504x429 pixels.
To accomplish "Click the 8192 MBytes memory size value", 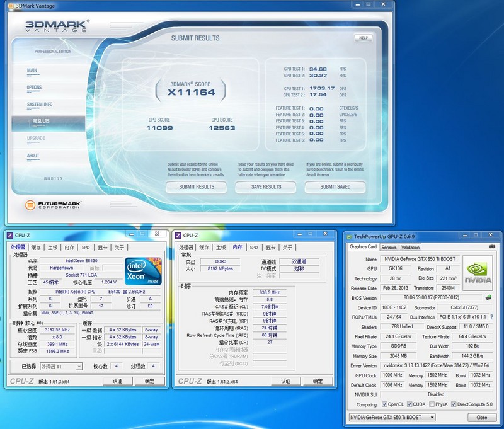I will tap(220, 268).
